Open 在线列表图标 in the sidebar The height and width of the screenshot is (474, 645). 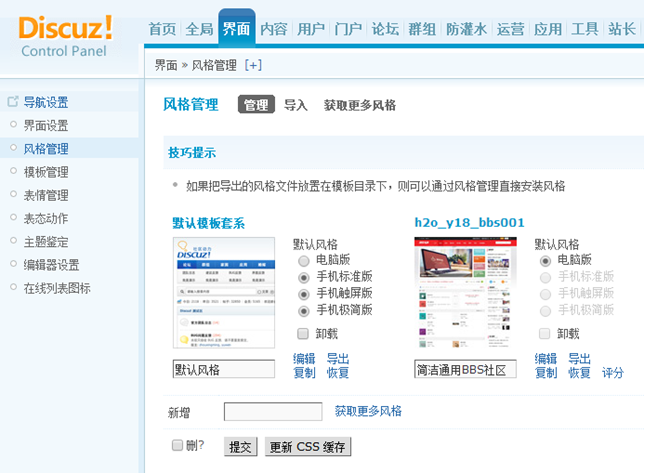(x=57, y=288)
